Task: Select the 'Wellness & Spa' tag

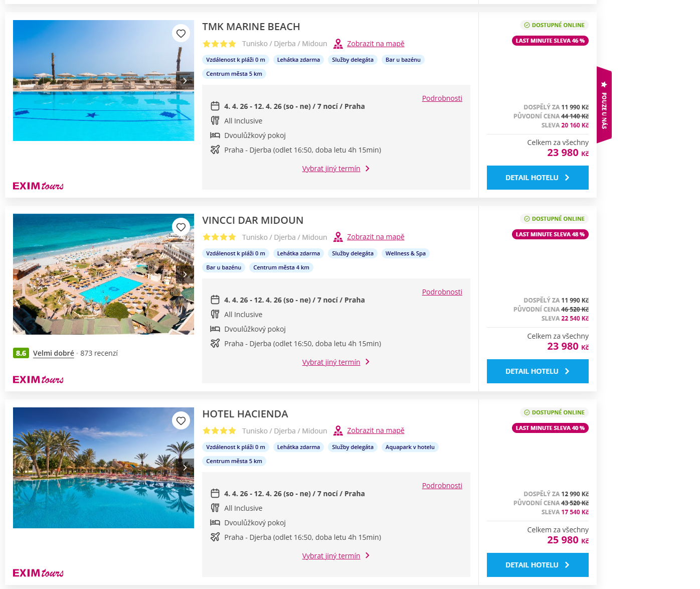Action: click(405, 253)
